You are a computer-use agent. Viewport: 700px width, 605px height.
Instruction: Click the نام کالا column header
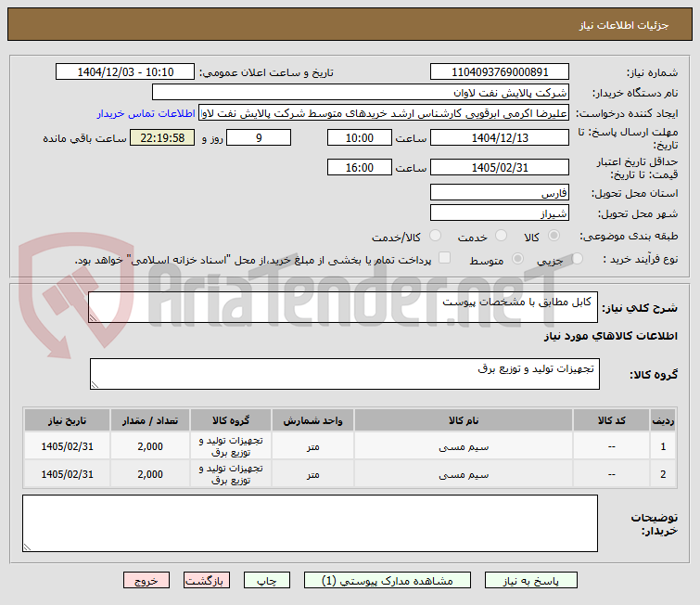464,420
